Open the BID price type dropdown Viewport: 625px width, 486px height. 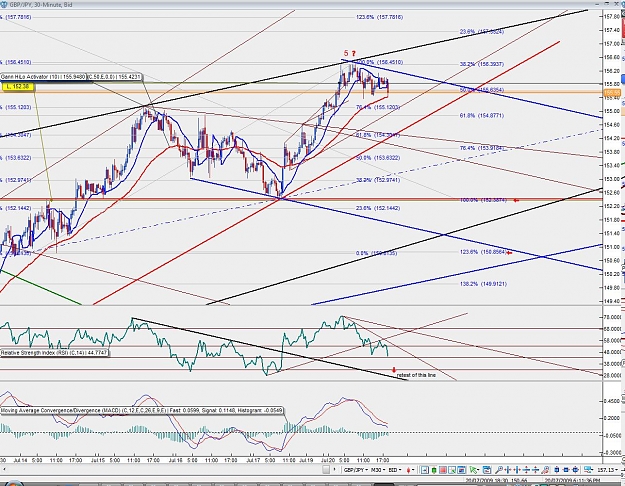pos(395,470)
